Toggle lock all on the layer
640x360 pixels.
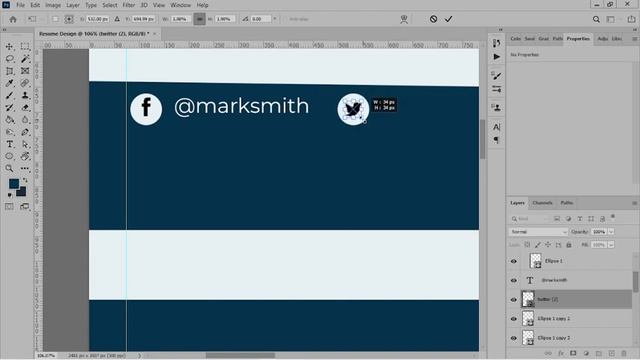[569, 245]
